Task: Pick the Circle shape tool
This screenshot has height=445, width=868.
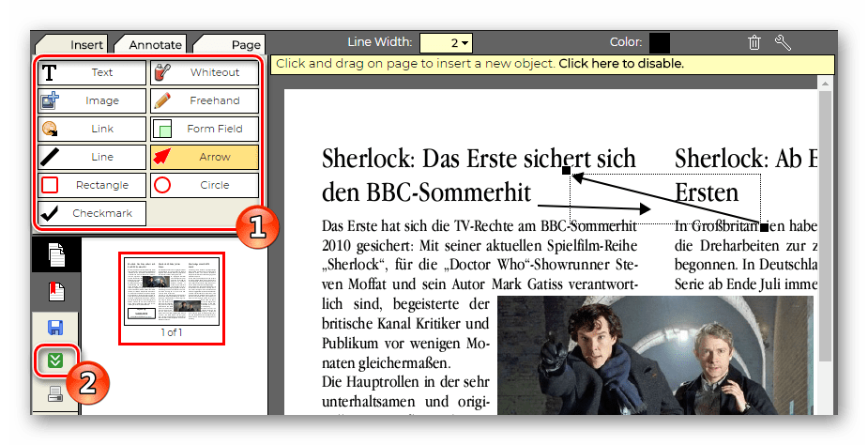Action: 205,185
